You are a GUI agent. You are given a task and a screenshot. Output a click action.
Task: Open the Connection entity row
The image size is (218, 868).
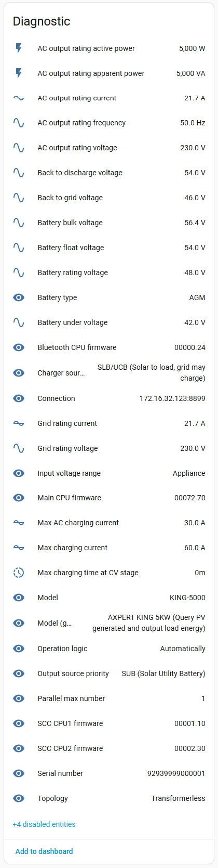109,398
